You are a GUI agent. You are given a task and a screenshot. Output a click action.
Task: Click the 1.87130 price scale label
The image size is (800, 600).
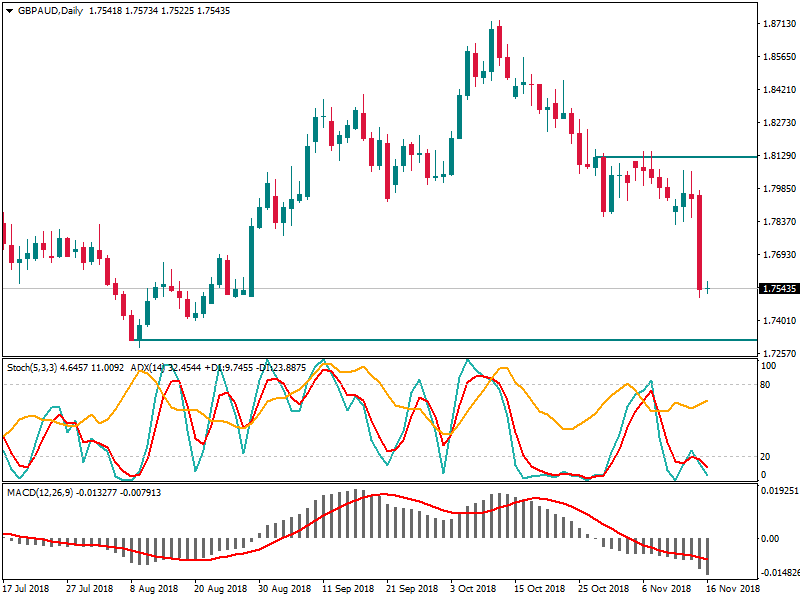pos(779,24)
